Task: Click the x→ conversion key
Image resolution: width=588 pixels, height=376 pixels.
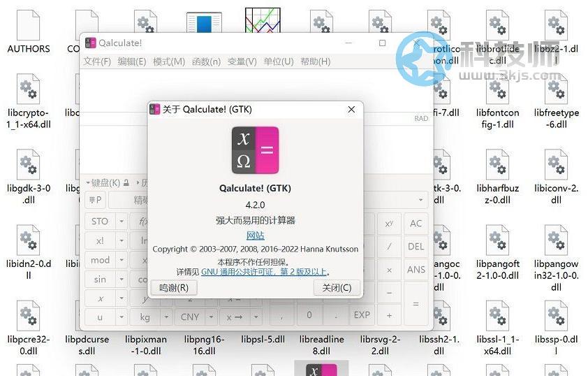Action: (235, 317)
